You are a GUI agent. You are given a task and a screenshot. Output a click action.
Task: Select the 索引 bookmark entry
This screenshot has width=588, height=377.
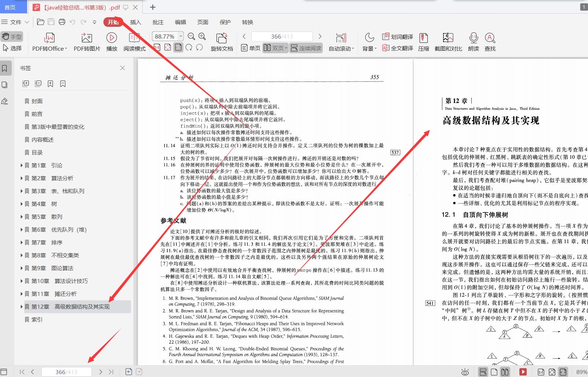coord(36,319)
